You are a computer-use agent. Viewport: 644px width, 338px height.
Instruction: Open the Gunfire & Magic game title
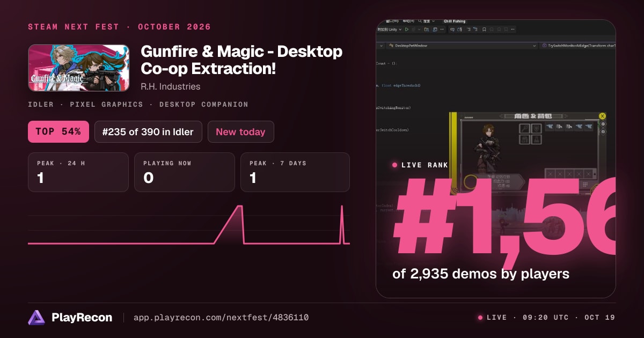pos(241,60)
